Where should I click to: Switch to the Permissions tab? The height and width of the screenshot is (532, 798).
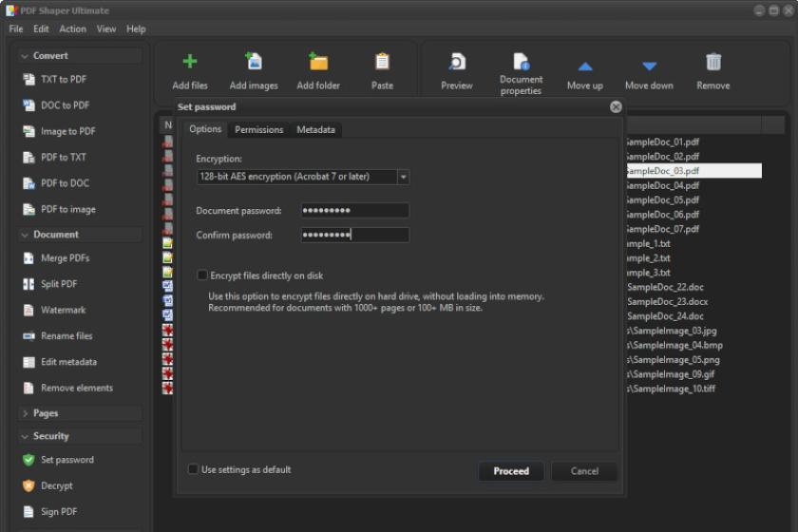point(259,130)
